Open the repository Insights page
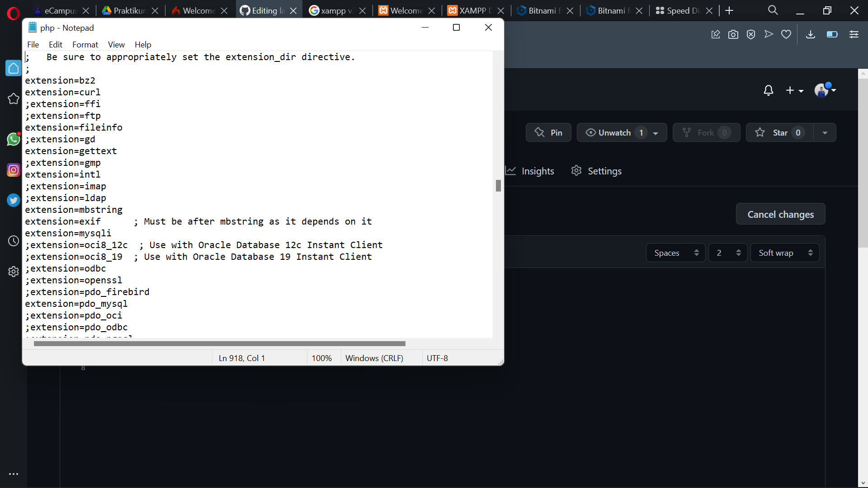This screenshot has width=868, height=488. 538,171
